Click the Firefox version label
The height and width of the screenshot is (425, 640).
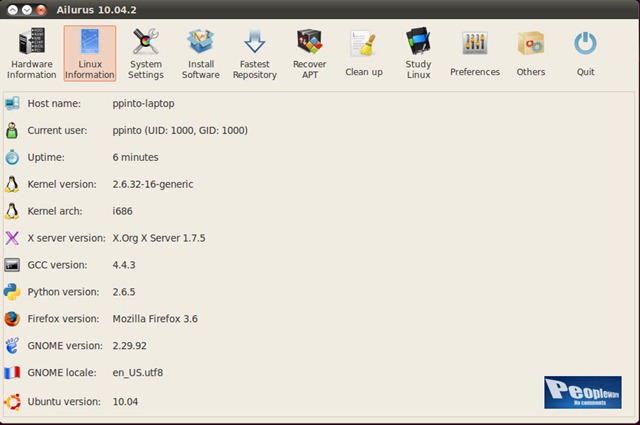(x=64, y=319)
